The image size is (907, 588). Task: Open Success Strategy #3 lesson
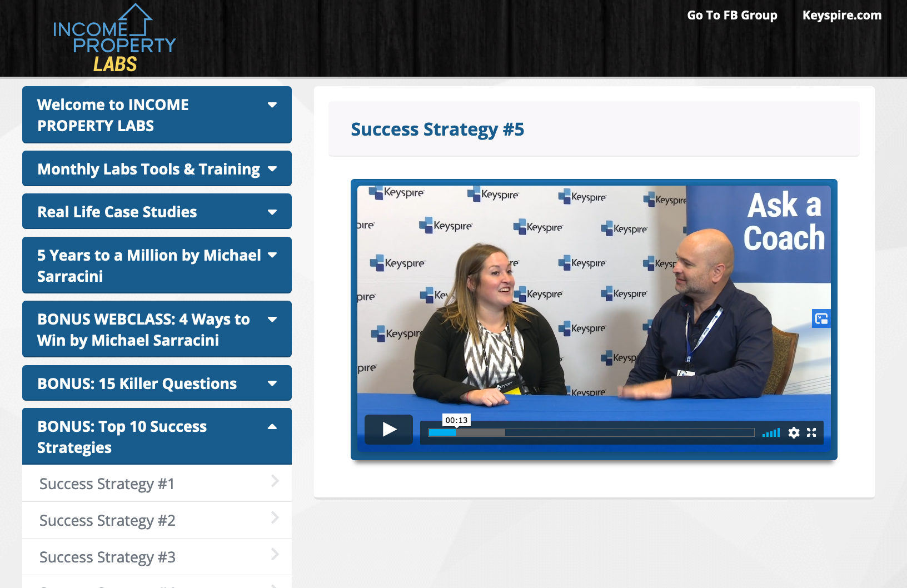click(157, 557)
